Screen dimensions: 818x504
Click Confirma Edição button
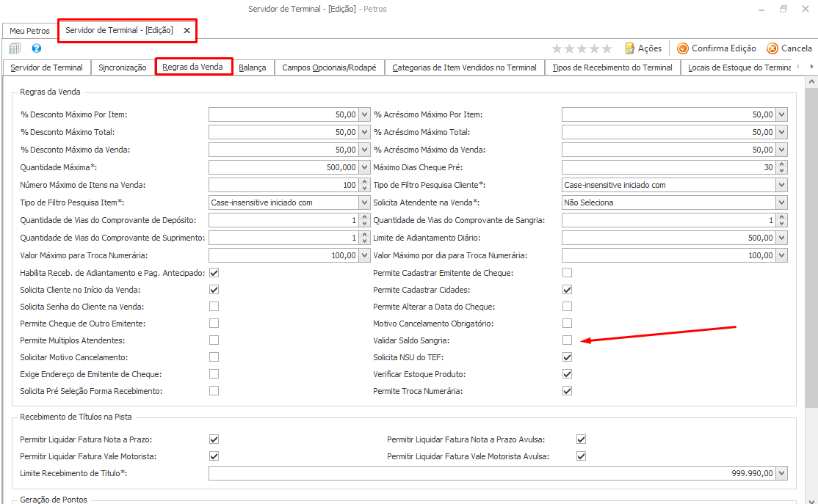pyautogui.click(x=716, y=48)
